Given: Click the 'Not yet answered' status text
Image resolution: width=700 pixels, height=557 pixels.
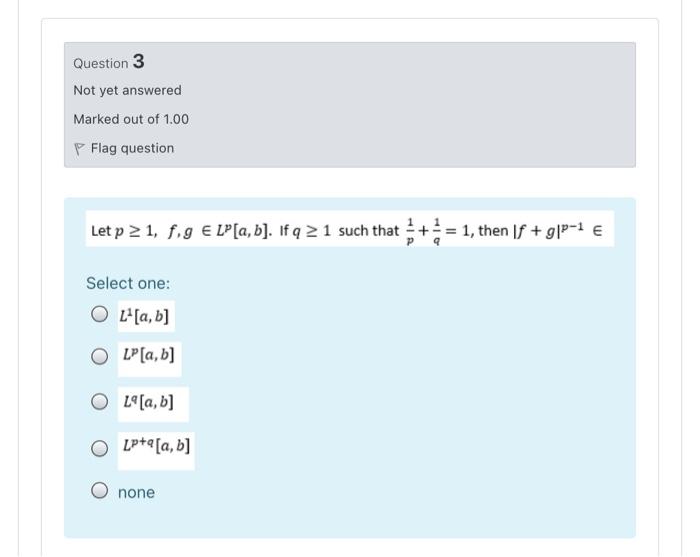Looking at the screenshot, I should 127,90.
